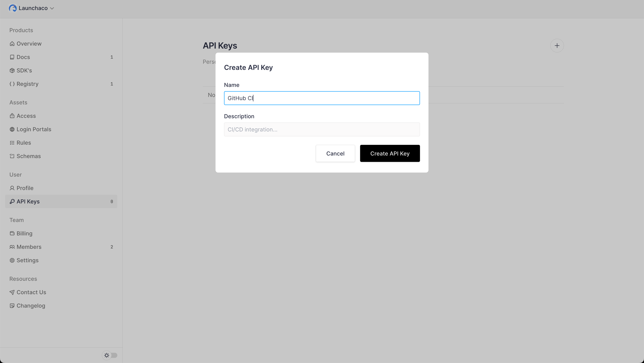Click the Members count badge 2

pyautogui.click(x=112, y=247)
